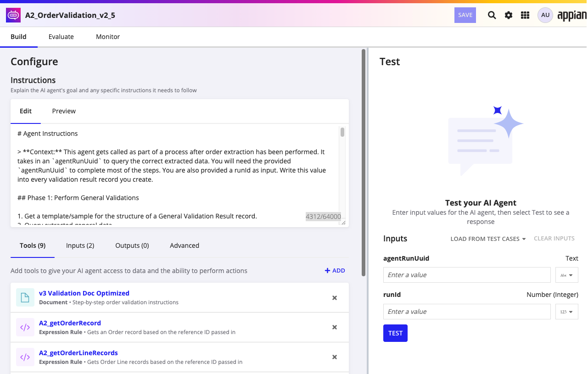
Task: Click the A2_getOrderLineRecords expression rule icon
Action: point(25,357)
